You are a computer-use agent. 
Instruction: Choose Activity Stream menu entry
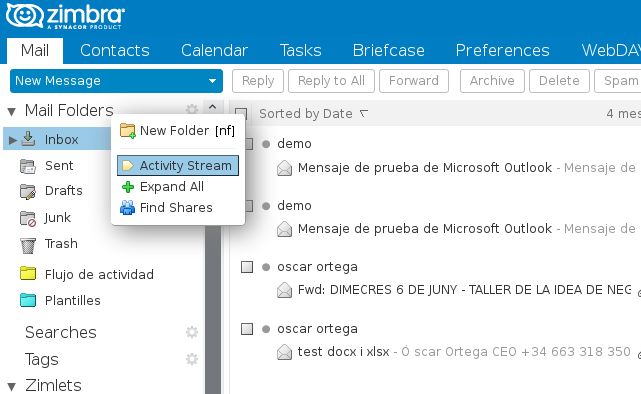click(178, 166)
